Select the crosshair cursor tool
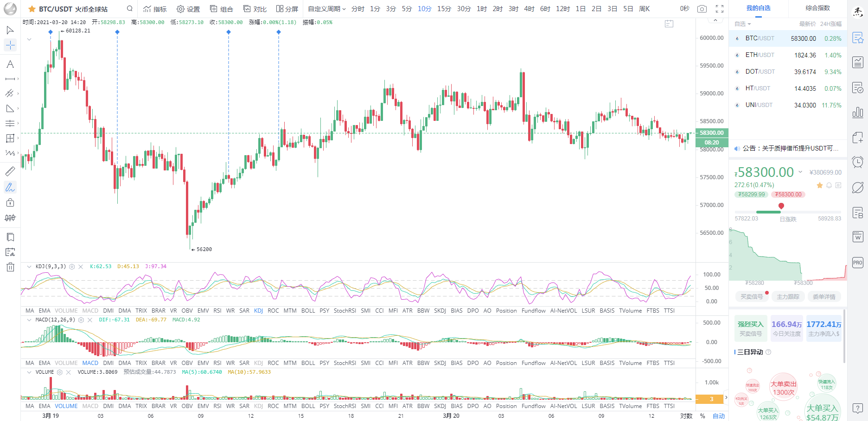The image size is (868, 421). [10, 45]
